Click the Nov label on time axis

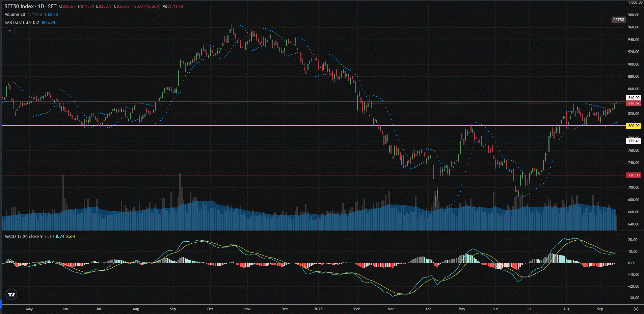(247, 309)
